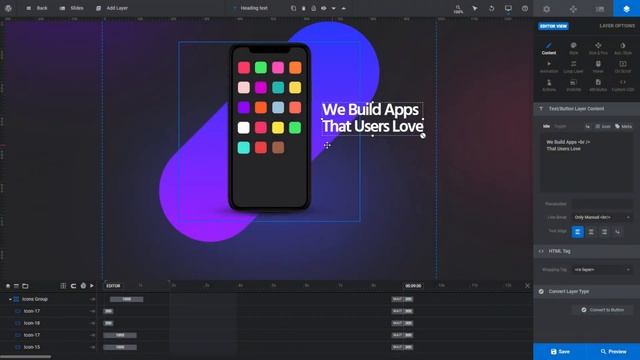Viewport: 640px width, 360px height.
Task: Open the navigation options tab with arrows icon
Action: tap(573, 9)
